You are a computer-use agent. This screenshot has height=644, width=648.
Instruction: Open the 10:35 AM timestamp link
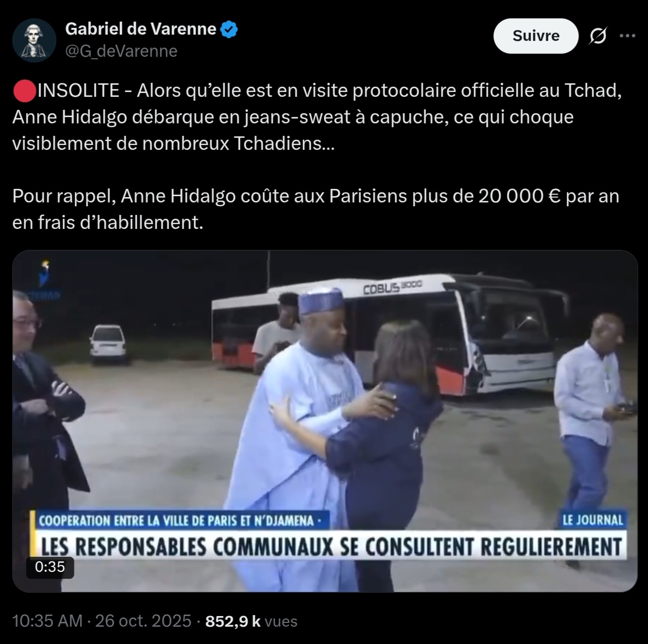(47, 621)
